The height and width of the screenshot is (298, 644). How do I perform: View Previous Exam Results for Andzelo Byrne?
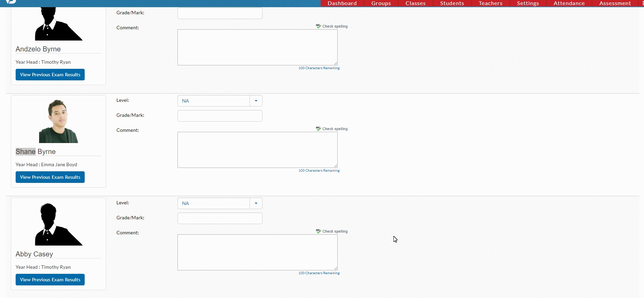(50, 75)
